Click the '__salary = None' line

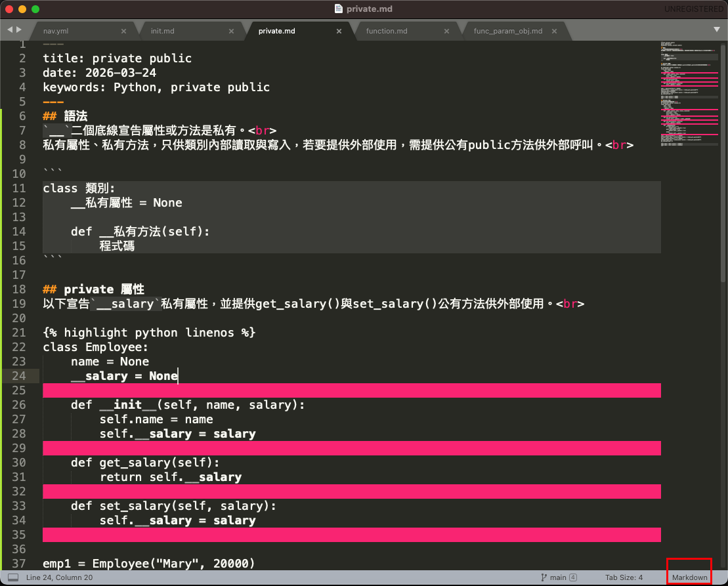coord(125,376)
